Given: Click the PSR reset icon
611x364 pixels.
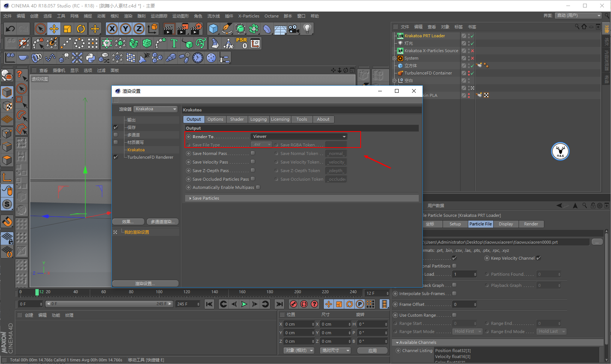Looking at the screenshot, I should click(x=241, y=43).
